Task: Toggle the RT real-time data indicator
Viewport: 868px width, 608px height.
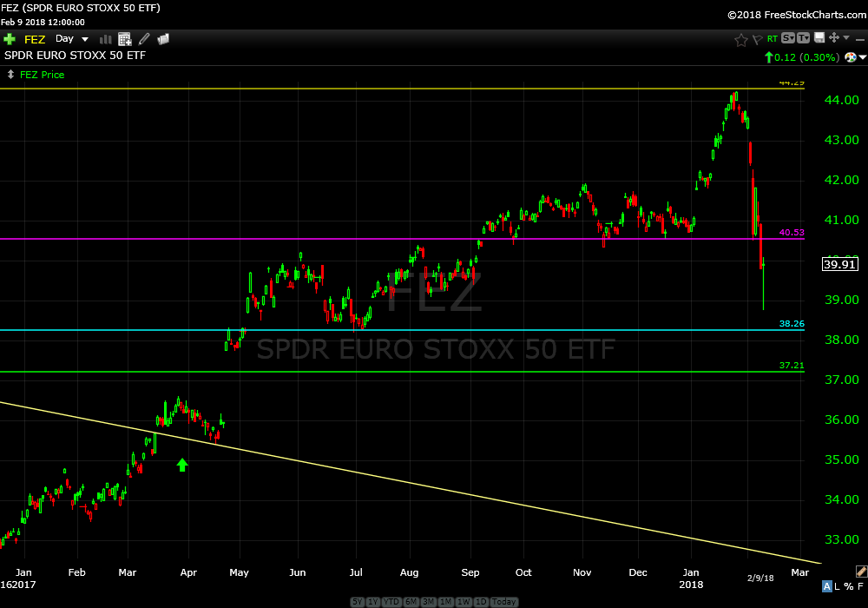Action: (772, 39)
